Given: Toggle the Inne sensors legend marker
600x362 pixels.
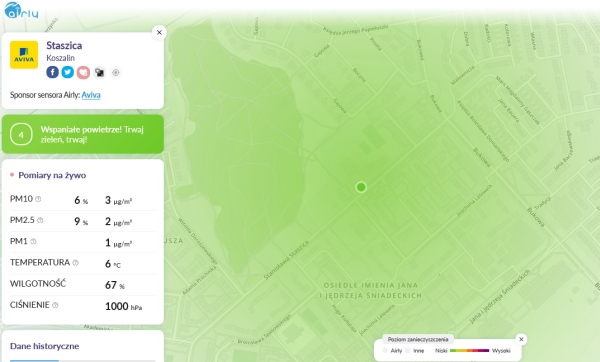Looking at the screenshot, I should (408, 351).
